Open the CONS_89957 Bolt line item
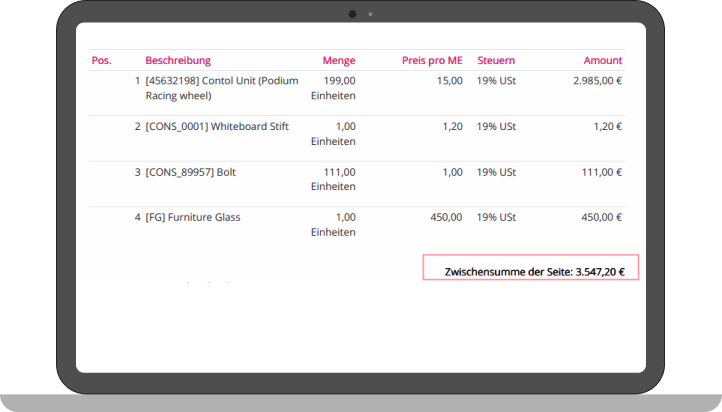The width and height of the screenshot is (722, 412). point(190,172)
